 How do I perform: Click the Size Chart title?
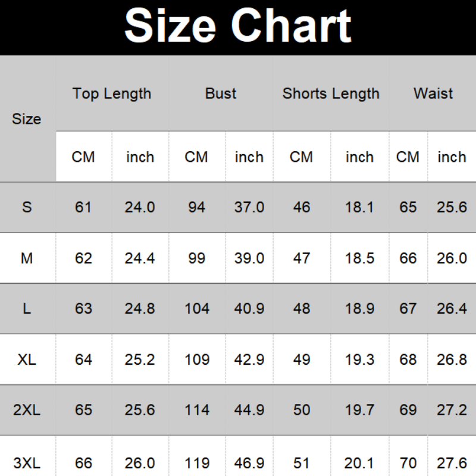pyautogui.click(x=238, y=26)
